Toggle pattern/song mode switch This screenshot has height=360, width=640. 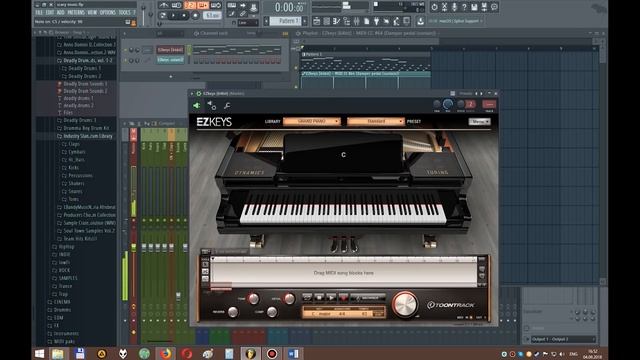coord(163,16)
